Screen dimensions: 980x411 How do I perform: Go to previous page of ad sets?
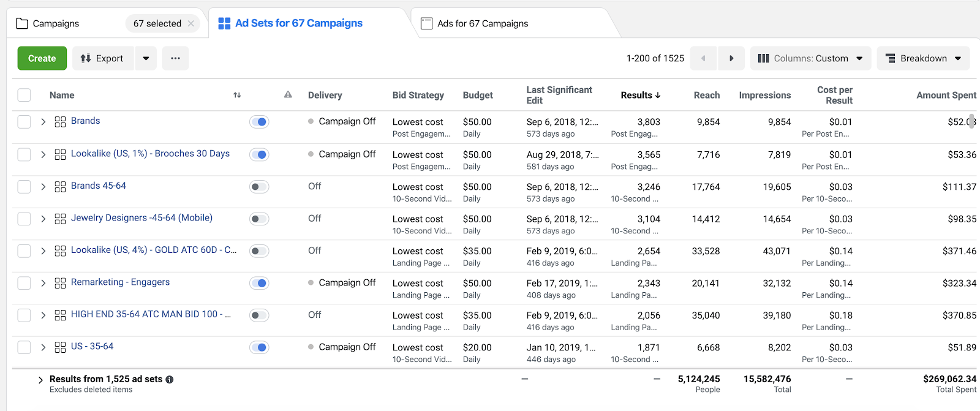coord(703,58)
